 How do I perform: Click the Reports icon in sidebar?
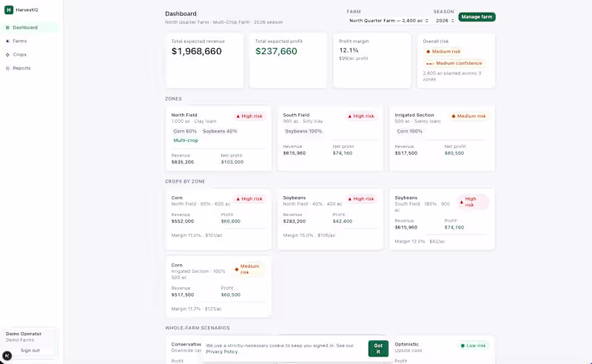click(x=7, y=68)
